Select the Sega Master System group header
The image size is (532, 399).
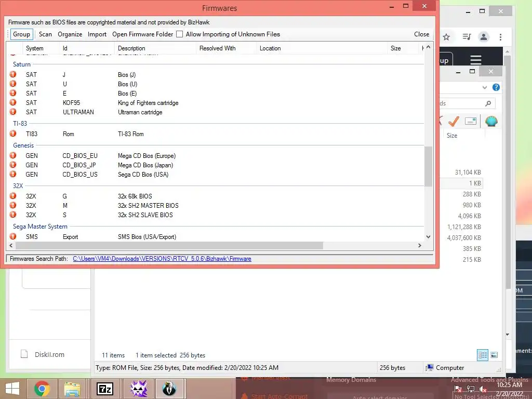(x=40, y=227)
